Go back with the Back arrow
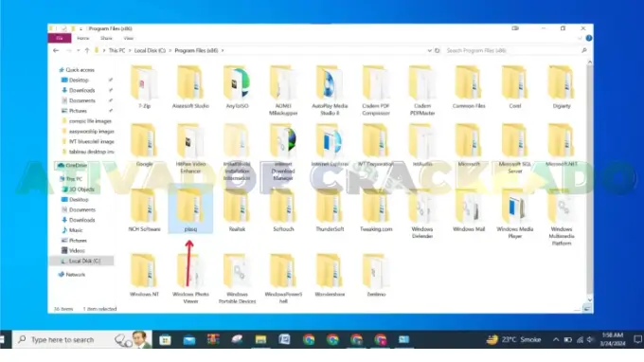The height and width of the screenshot is (362, 644). (x=56, y=50)
